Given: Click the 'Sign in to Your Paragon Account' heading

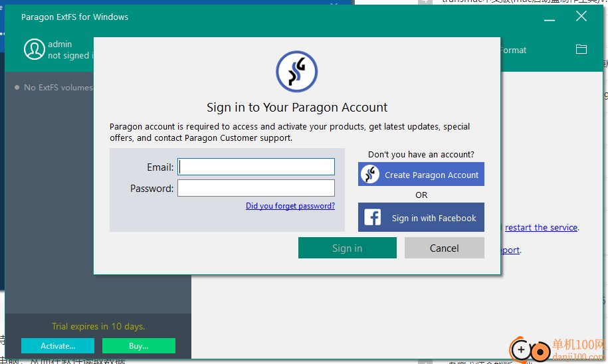Looking at the screenshot, I should (x=297, y=108).
